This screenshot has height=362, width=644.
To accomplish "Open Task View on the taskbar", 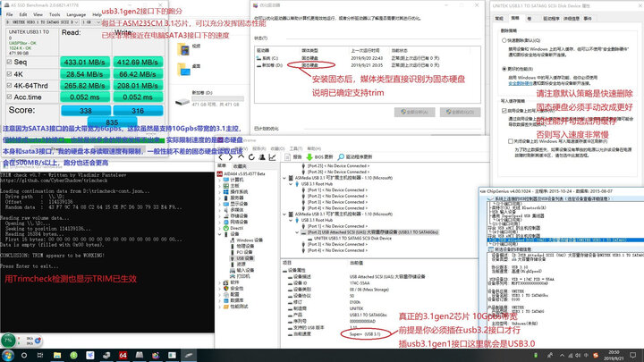I will tap(40, 356).
